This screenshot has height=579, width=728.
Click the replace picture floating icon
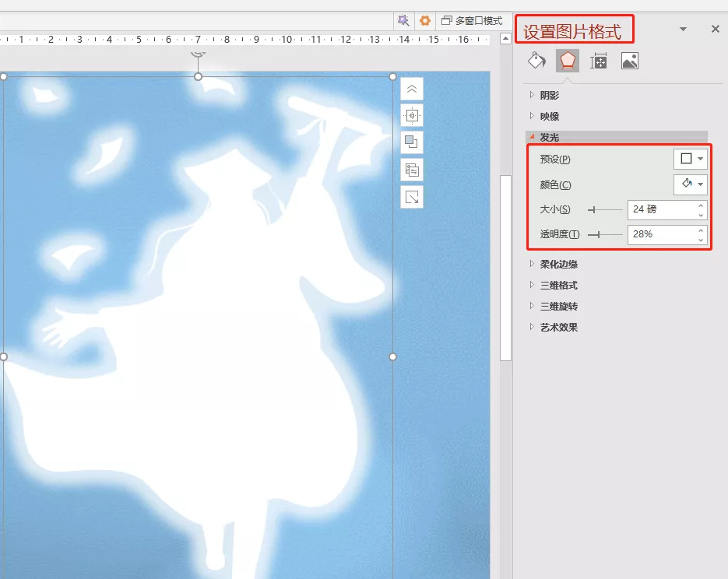[412, 170]
